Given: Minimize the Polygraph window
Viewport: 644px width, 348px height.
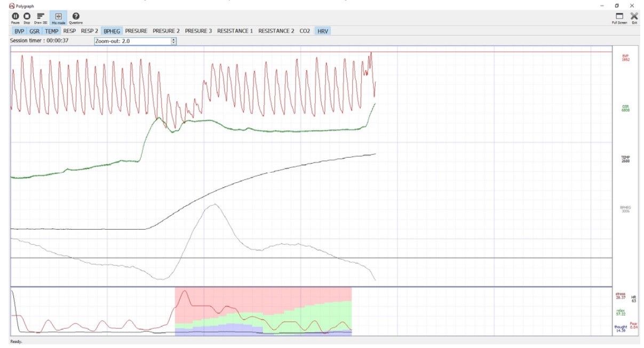Looking at the screenshot, I should pos(602,5).
